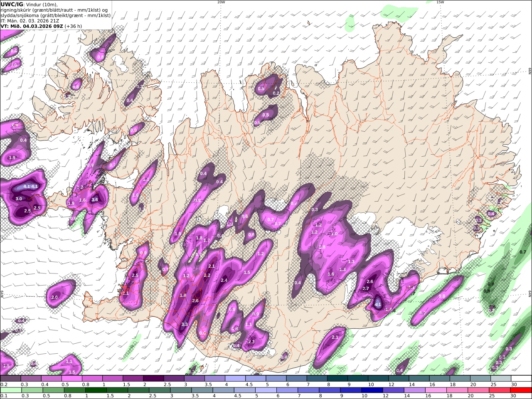Click the '20W' longitude label
The height and width of the screenshot is (399, 532).
coord(221,2)
